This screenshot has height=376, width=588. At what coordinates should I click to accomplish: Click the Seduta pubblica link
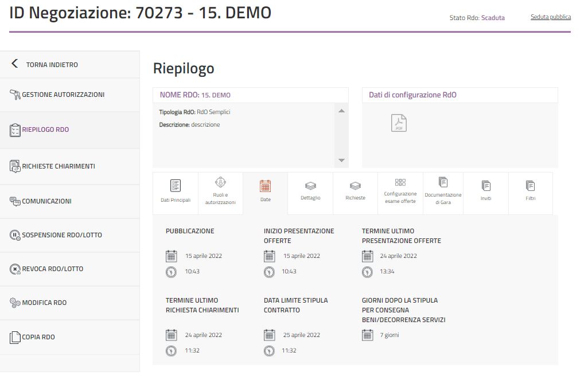(x=550, y=17)
